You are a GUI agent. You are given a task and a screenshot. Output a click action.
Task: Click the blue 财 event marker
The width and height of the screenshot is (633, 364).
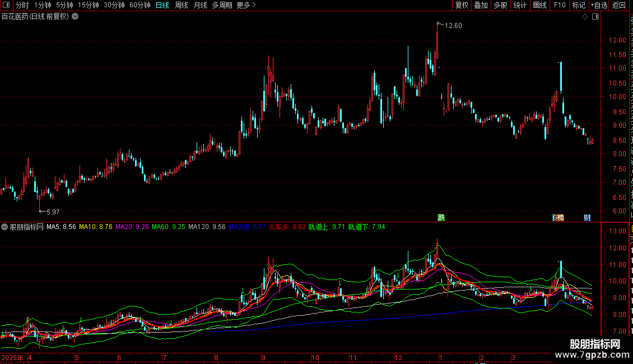(x=588, y=217)
